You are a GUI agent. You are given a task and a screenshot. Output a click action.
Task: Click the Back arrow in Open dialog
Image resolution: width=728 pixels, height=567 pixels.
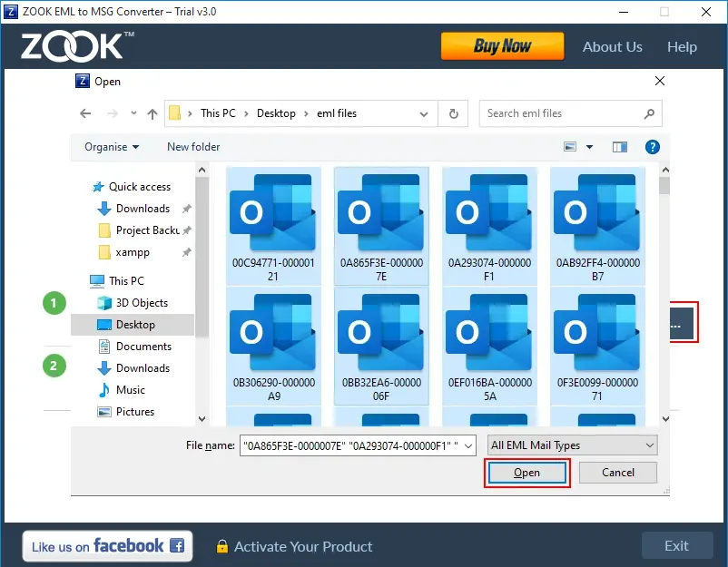(x=85, y=113)
